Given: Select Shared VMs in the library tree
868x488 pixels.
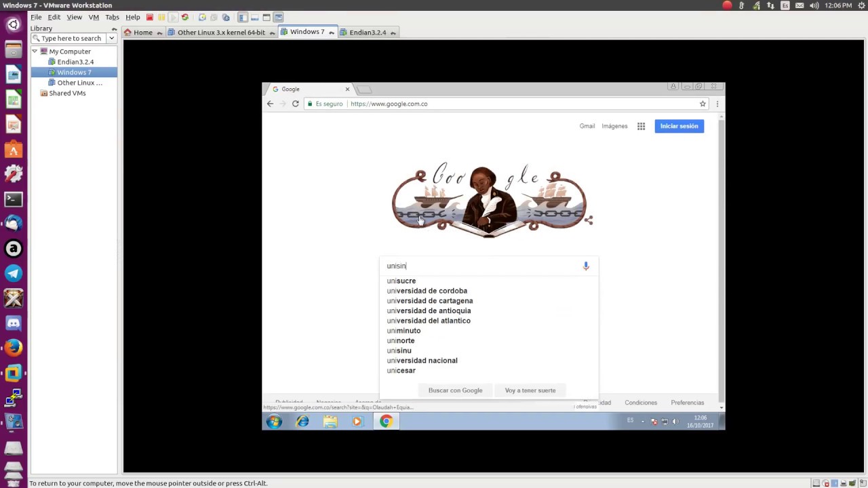Looking at the screenshot, I should click(67, 94).
